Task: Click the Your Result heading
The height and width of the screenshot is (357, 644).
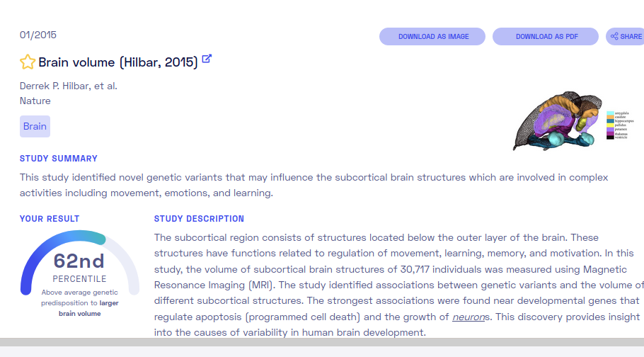Action: (50, 219)
